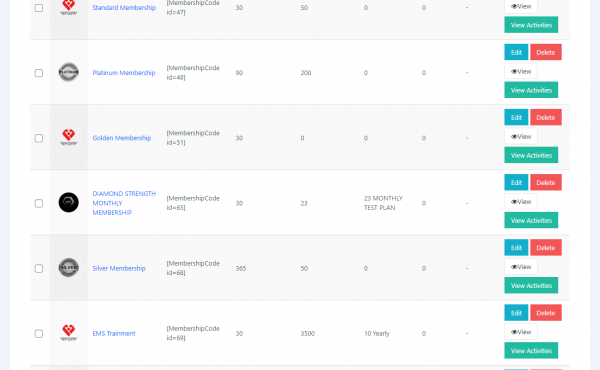The image size is (600, 370).
Task: View Activities for Standard Membership
Action: click(x=531, y=25)
